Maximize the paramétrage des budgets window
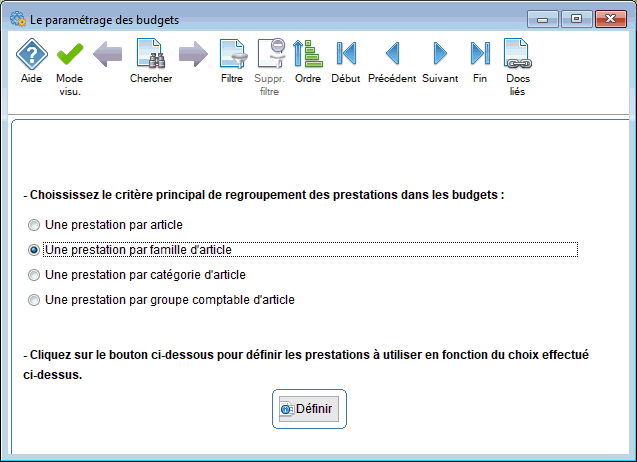The height and width of the screenshot is (462, 637). click(576, 19)
